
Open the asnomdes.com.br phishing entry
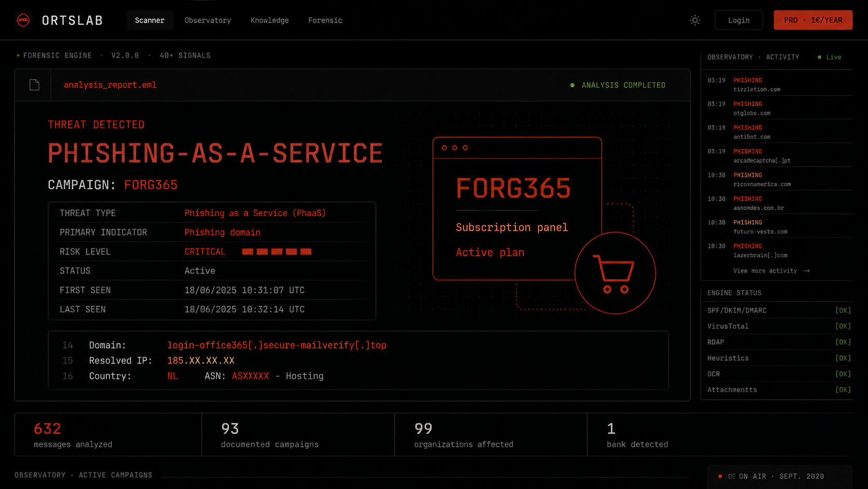tap(779, 203)
